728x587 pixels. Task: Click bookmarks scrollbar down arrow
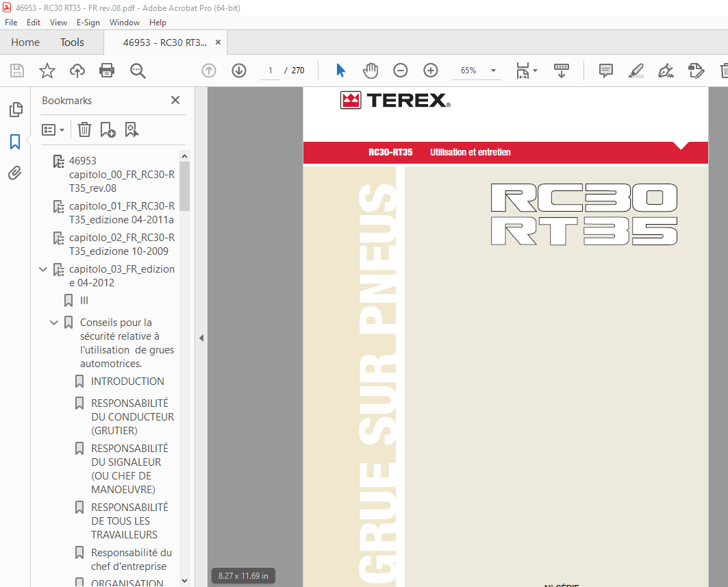184,581
